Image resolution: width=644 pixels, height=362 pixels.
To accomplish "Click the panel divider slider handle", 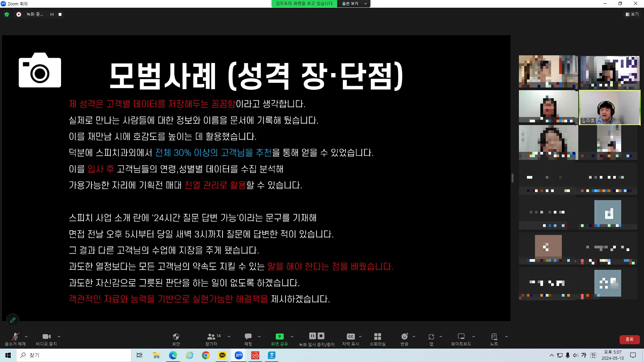I will coord(513,178).
